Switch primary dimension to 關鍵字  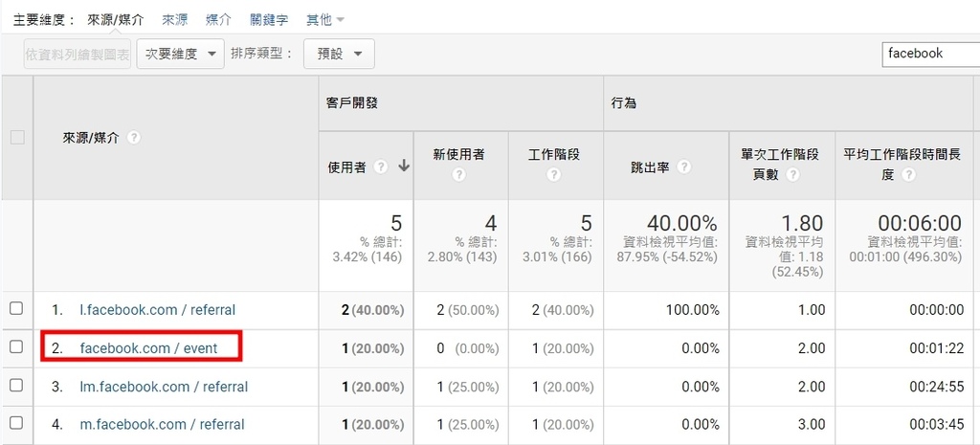click(x=269, y=20)
